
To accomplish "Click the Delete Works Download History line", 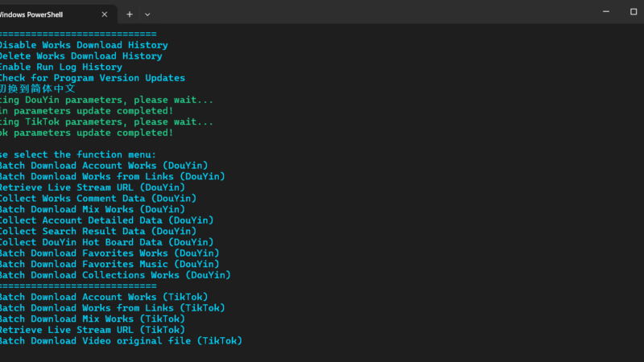I will [x=81, y=56].
